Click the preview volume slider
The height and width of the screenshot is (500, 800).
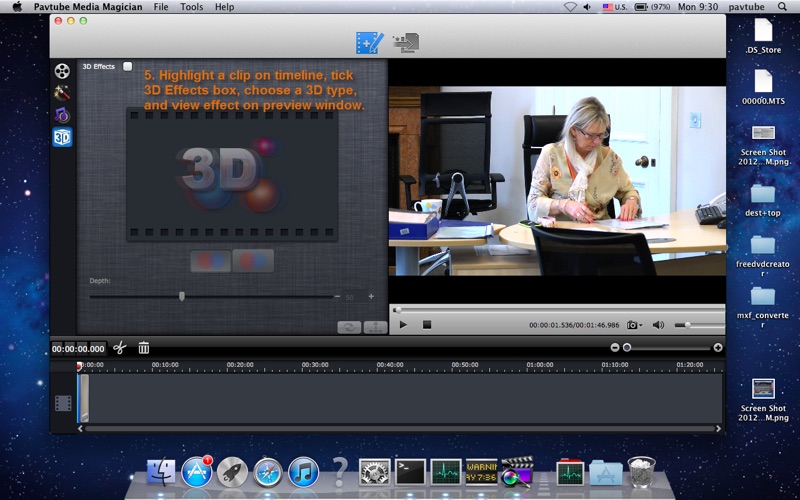[x=699, y=325]
